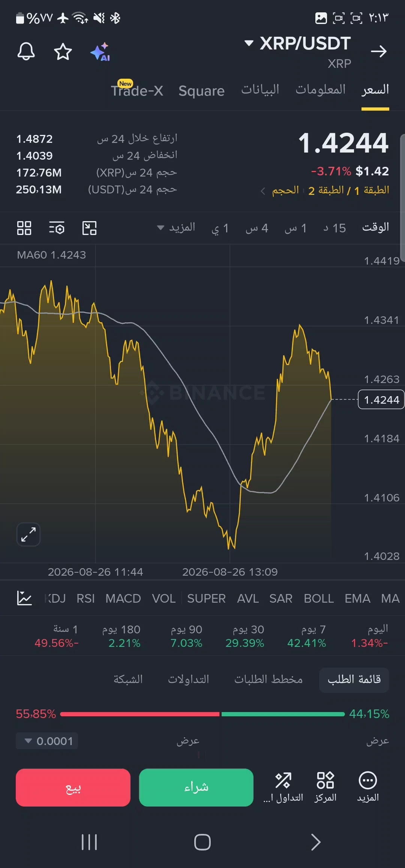Select the الوقت line chart interval
405x868 pixels.
pyautogui.click(x=375, y=227)
